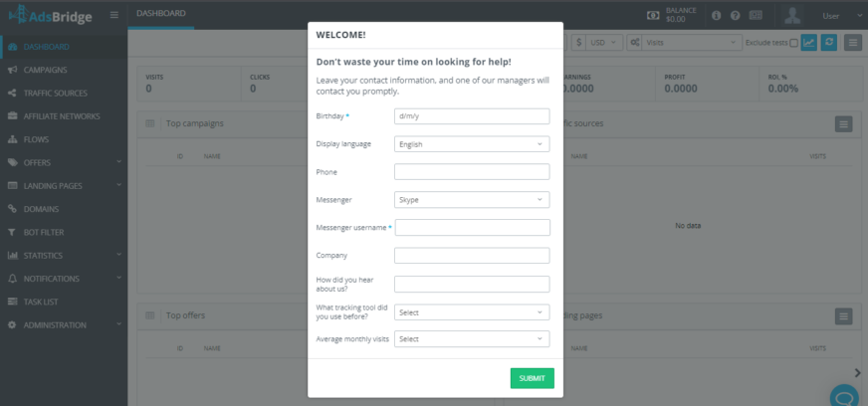Expand the Messenger Skype dropdown
The image size is (868, 406).
472,200
